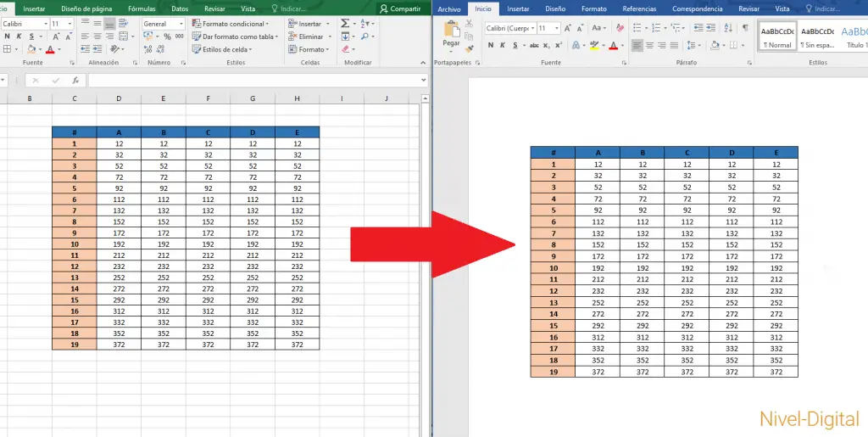Expand the Excel formula bar
The image size is (868, 437).
tap(424, 81)
